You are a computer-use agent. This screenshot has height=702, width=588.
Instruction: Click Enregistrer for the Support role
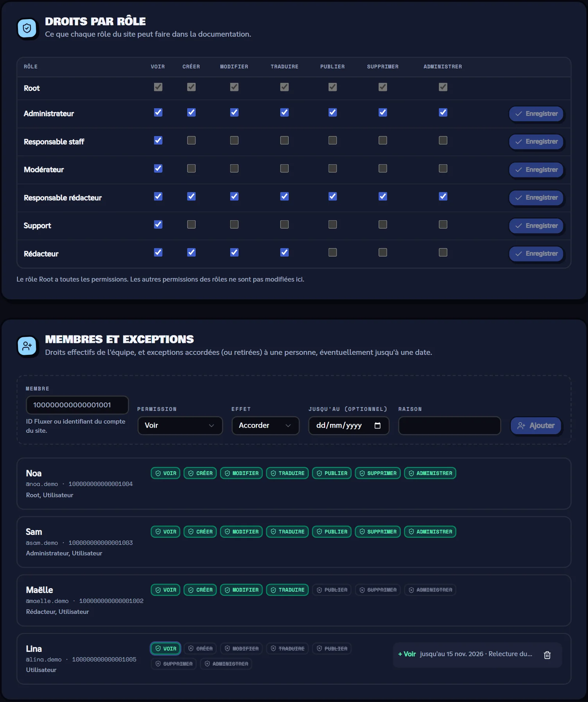point(536,226)
